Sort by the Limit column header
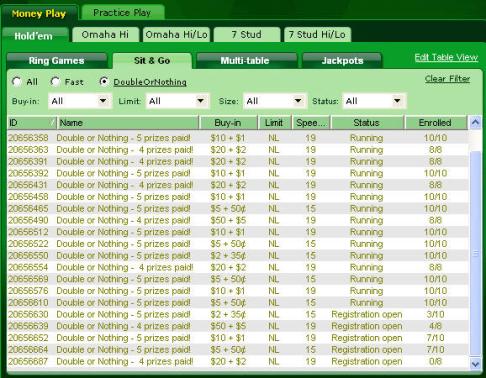The width and height of the screenshot is (486, 378). 275,123
